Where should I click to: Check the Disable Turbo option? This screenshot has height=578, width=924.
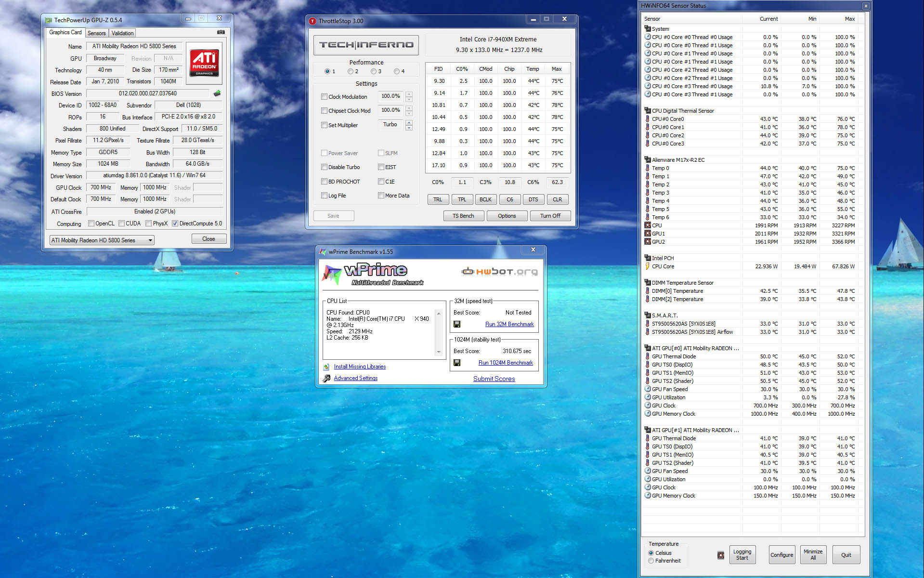pos(325,167)
